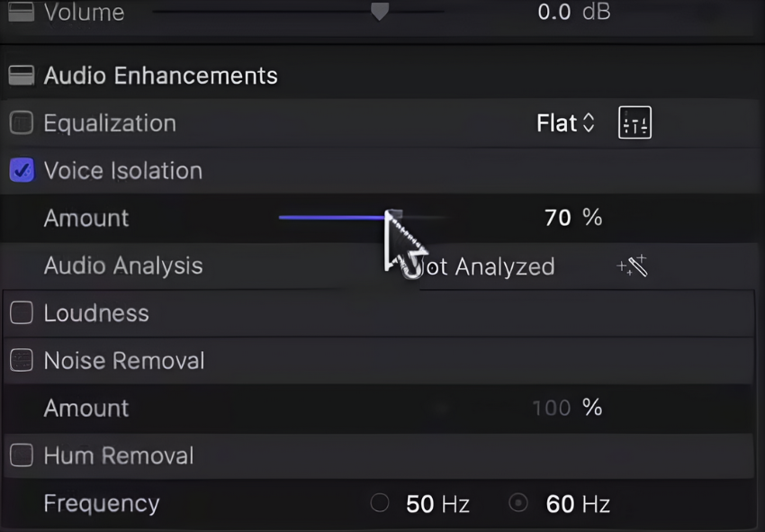Click the audio analysis magic wand
The width and height of the screenshot is (765, 532).
tap(633, 266)
